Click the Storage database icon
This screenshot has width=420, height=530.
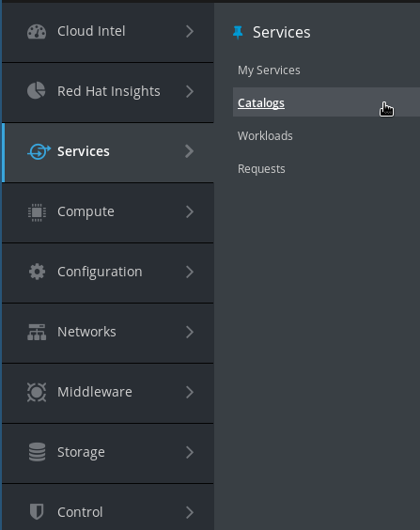(x=37, y=452)
